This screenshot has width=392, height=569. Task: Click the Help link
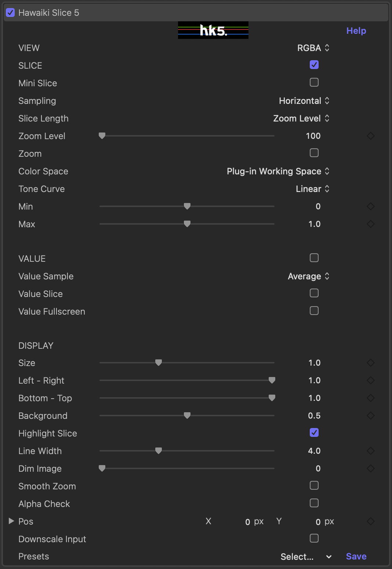click(x=356, y=31)
